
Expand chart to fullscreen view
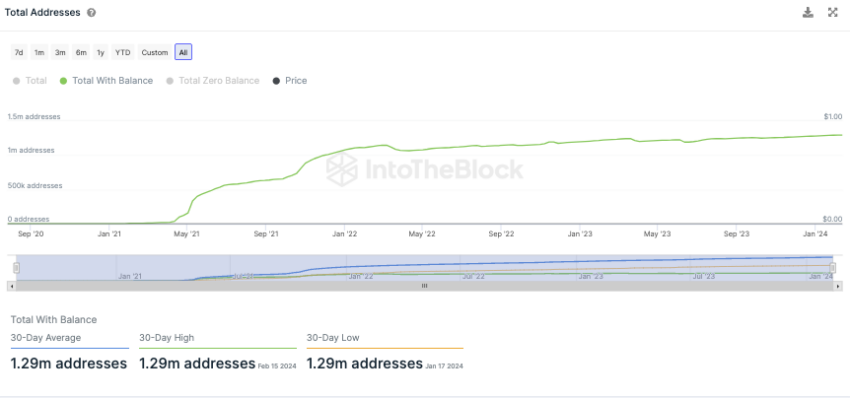point(833,12)
